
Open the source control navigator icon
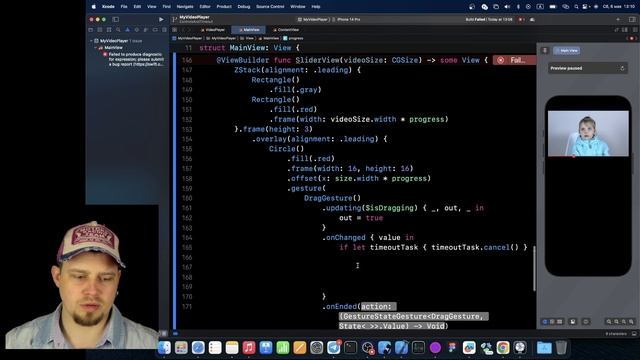[100, 30]
